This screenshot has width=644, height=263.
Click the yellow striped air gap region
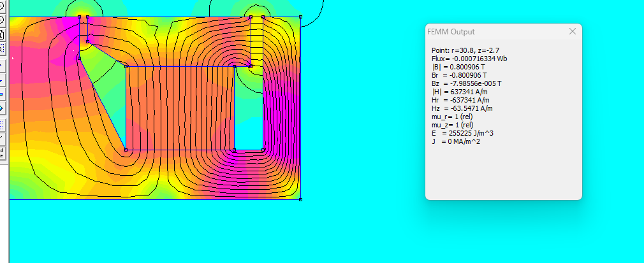257,41
